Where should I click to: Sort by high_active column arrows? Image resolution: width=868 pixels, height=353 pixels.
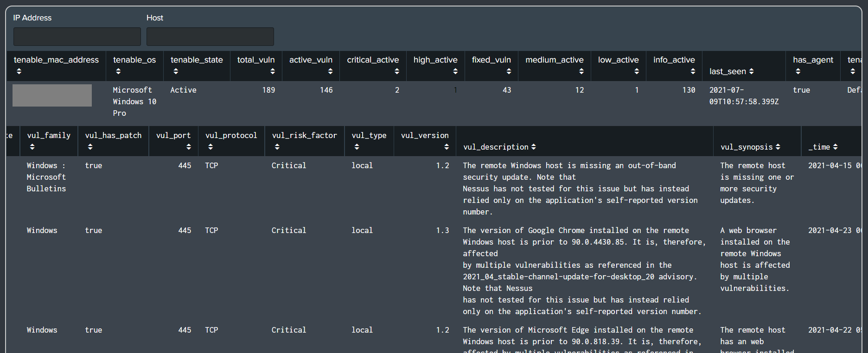coord(455,71)
